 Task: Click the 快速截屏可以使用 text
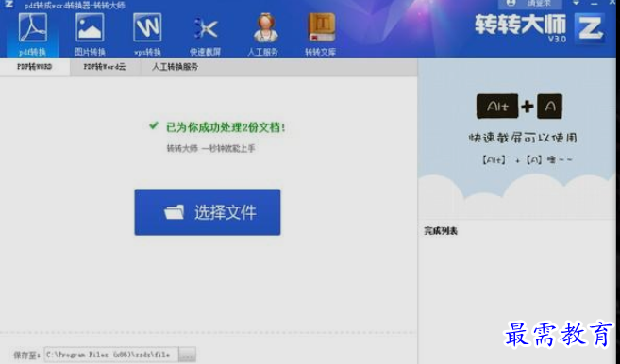click(x=523, y=138)
